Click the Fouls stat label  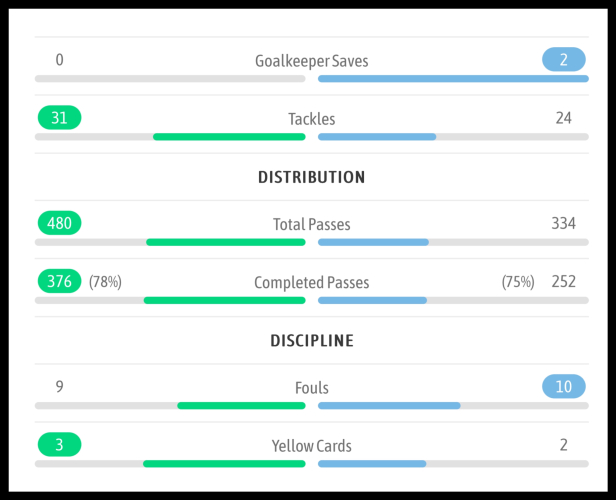coord(311,388)
